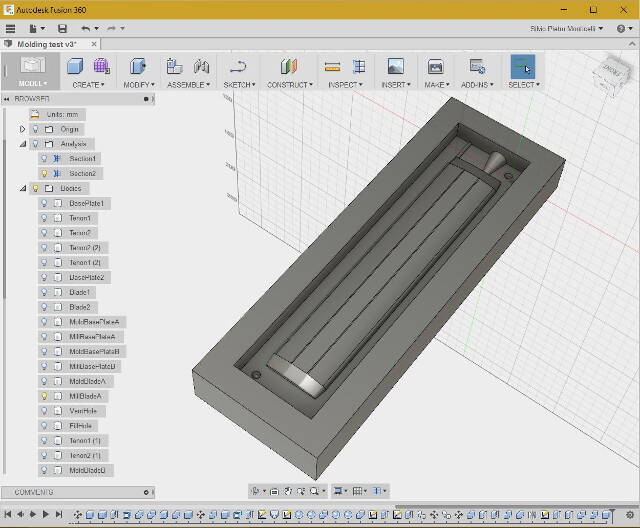640x528 pixels.
Task: Select the FillHole body
Action: 80,426
